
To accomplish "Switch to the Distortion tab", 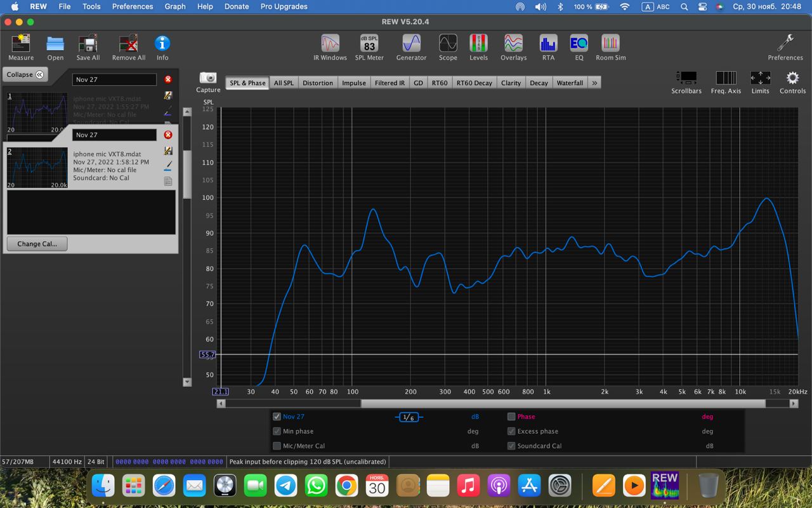I will [318, 83].
